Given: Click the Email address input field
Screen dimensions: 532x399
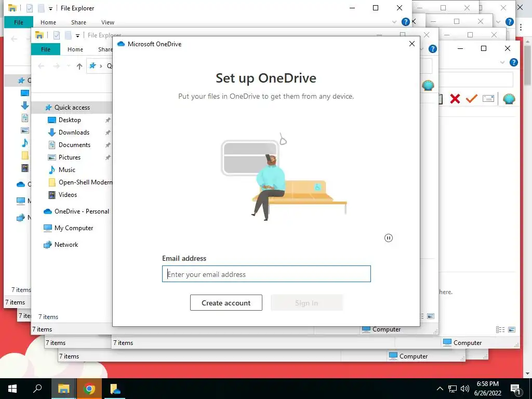Looking at the screenshot, I should (267, 274).
